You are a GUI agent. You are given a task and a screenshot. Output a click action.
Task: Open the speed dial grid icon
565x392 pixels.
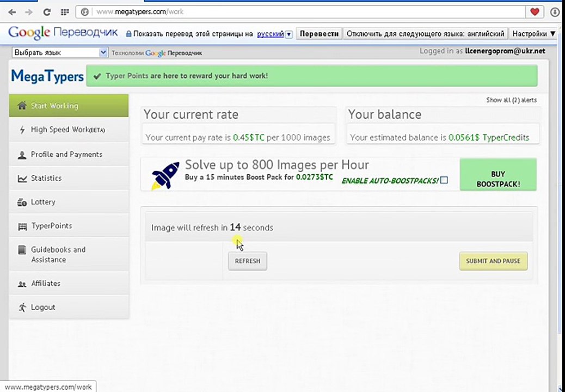(x=65, y=12)
